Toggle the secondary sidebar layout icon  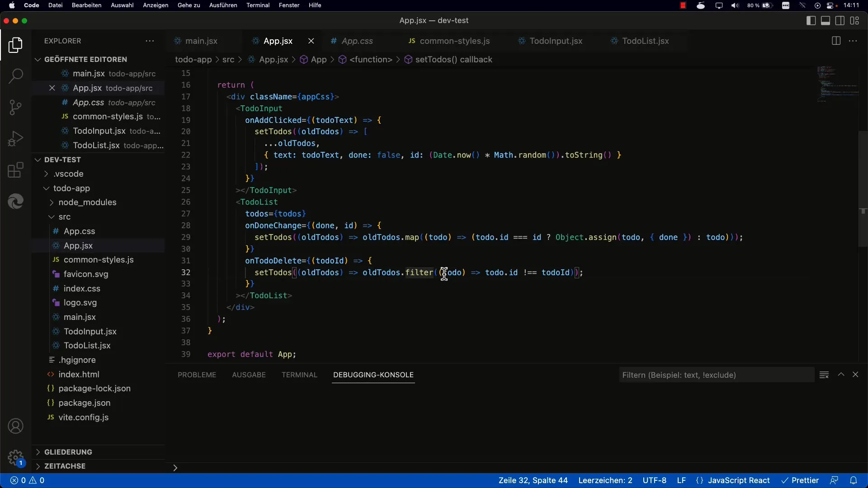click(x=840, y=21)
